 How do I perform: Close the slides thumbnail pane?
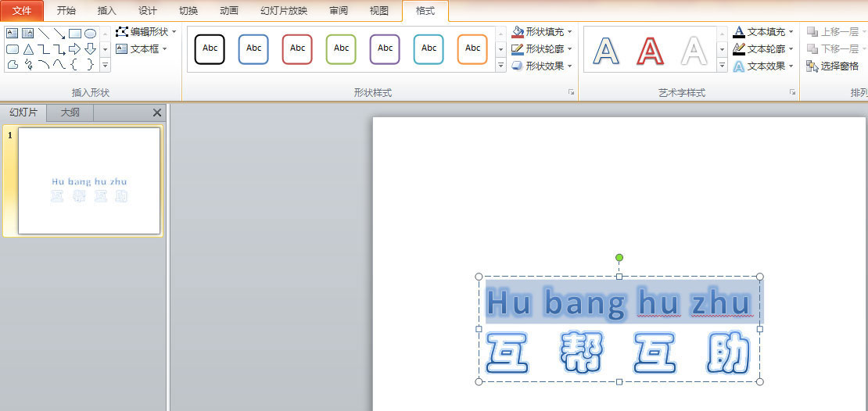156,113
